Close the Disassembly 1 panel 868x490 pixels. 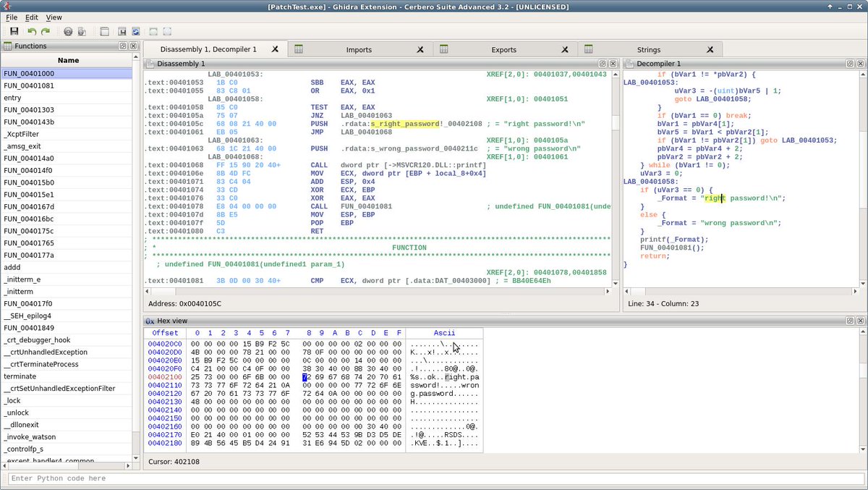coord(613,64)
